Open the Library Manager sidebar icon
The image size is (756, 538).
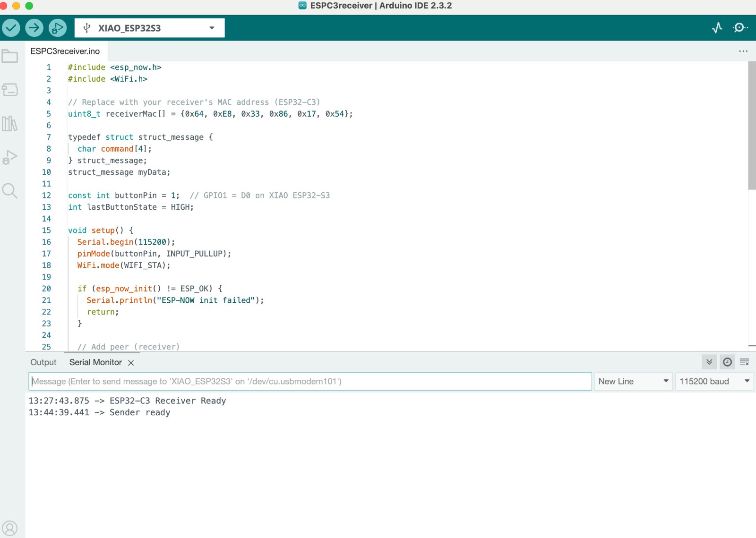click(9, 124)
